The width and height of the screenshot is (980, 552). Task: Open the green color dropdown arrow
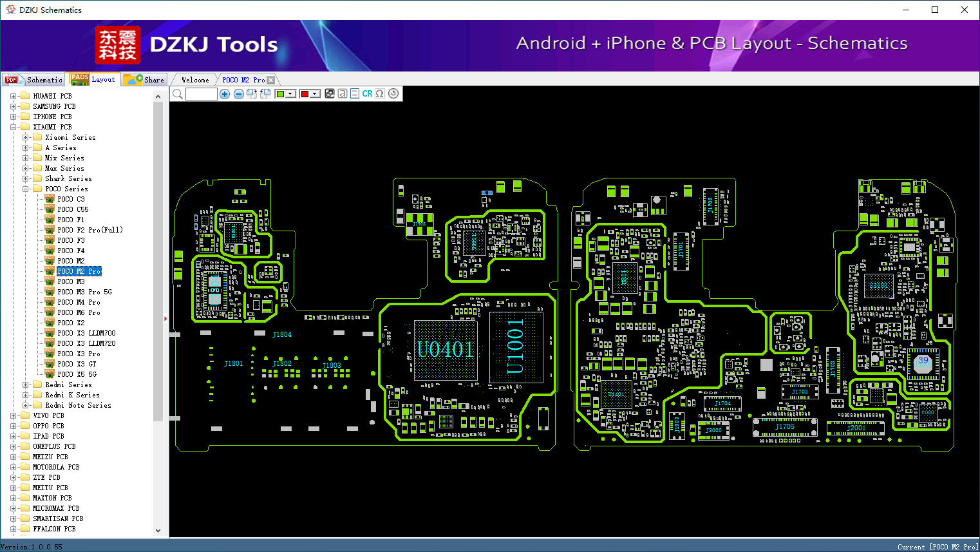[290, 94]
